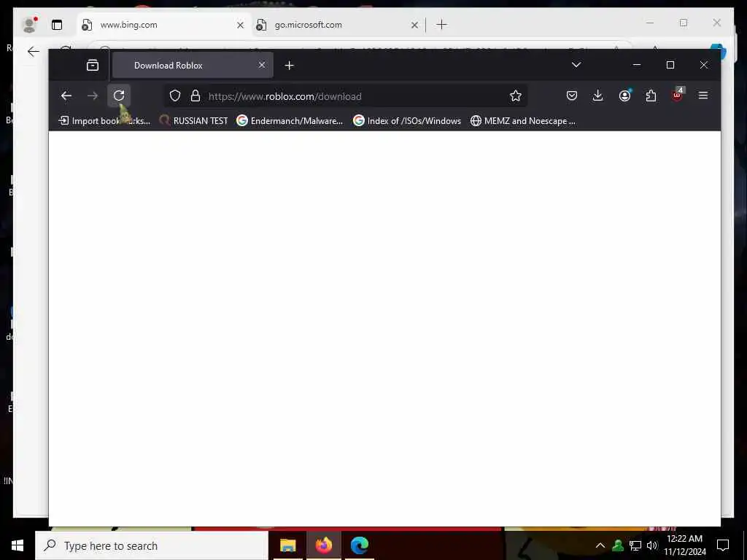Go back in Firefox navigation
Image resolution: width=747 pixels, height=560 pixels.
click(x=66, y=96)
